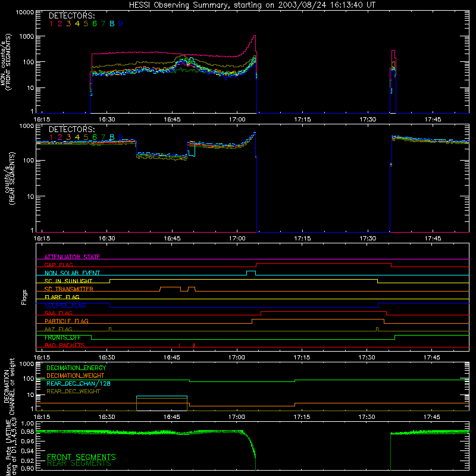The height and width of the screenshot is (476, 476).
Task: Click olive detector '5' in front segments legend
Action: (86, 24)
